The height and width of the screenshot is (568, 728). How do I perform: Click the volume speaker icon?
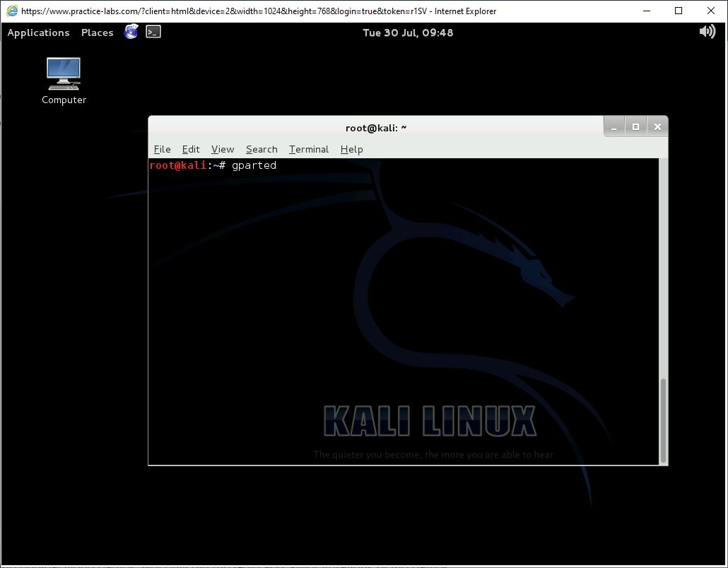(x=707, y=32)
